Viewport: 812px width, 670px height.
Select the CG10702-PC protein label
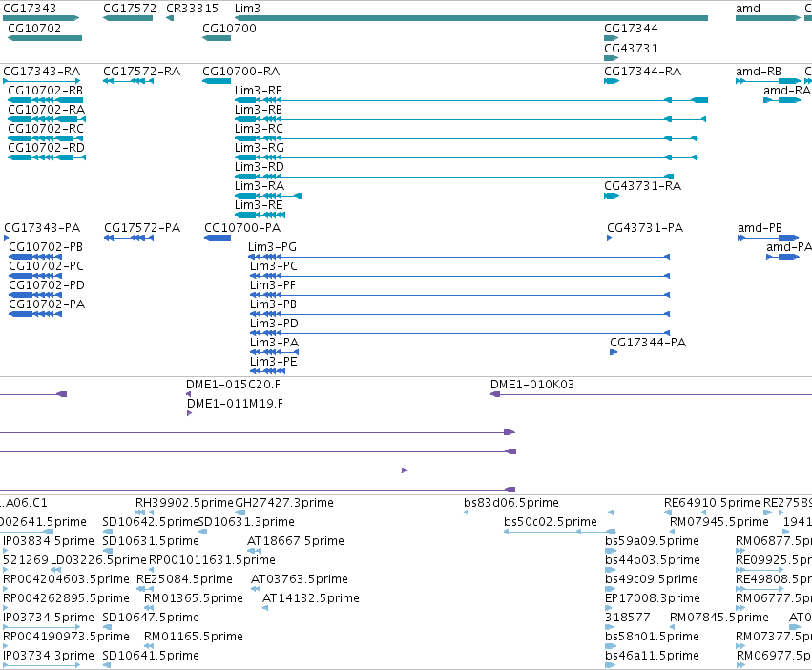click(x=46, y=266)
